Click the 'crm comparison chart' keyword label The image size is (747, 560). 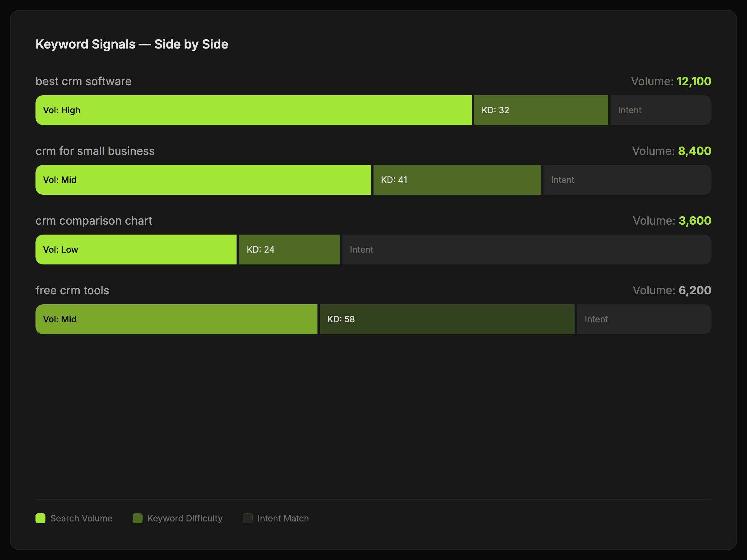pyautogui.click(x=94, y=221)
